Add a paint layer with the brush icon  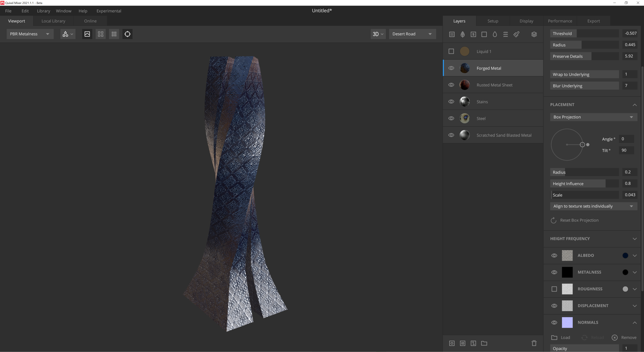(x=516, y=34)
